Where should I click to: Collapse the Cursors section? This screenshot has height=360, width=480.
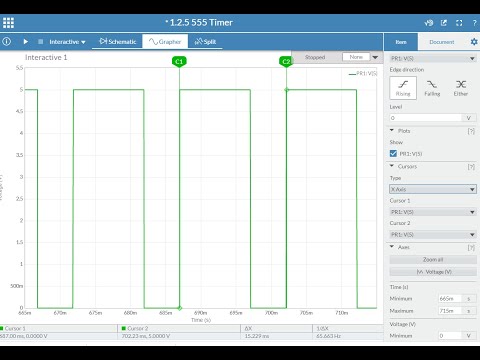392,166
